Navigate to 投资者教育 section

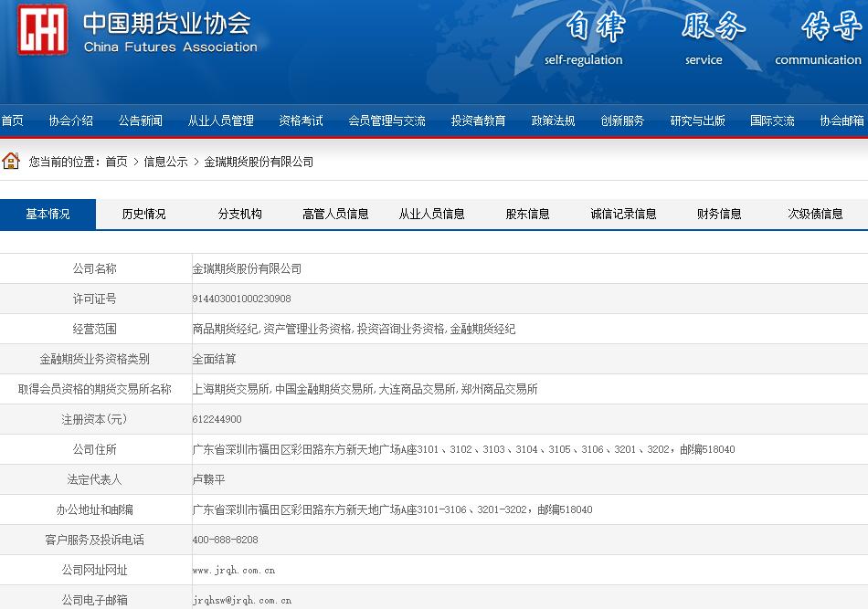point(478,121)
